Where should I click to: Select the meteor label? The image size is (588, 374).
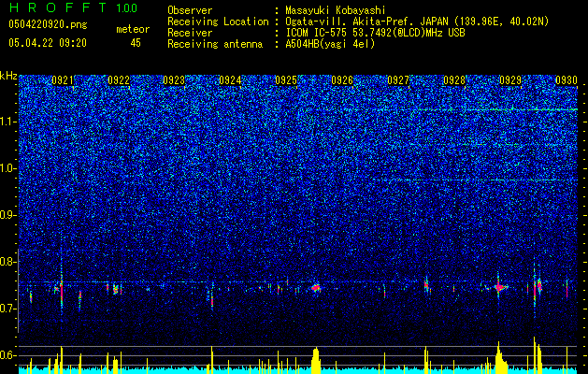click(133, 29)
